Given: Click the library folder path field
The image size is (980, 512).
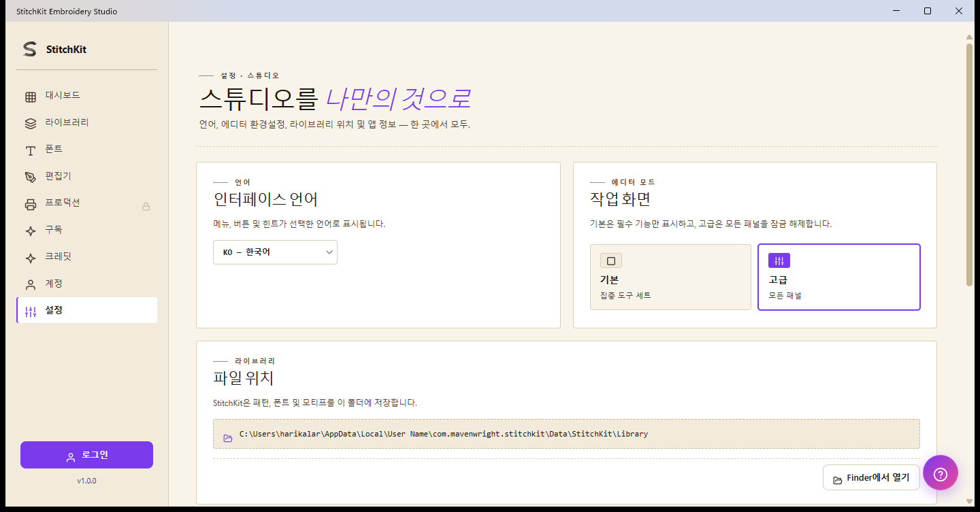Looking at the screenshot, I should click(x=566, y=434).
